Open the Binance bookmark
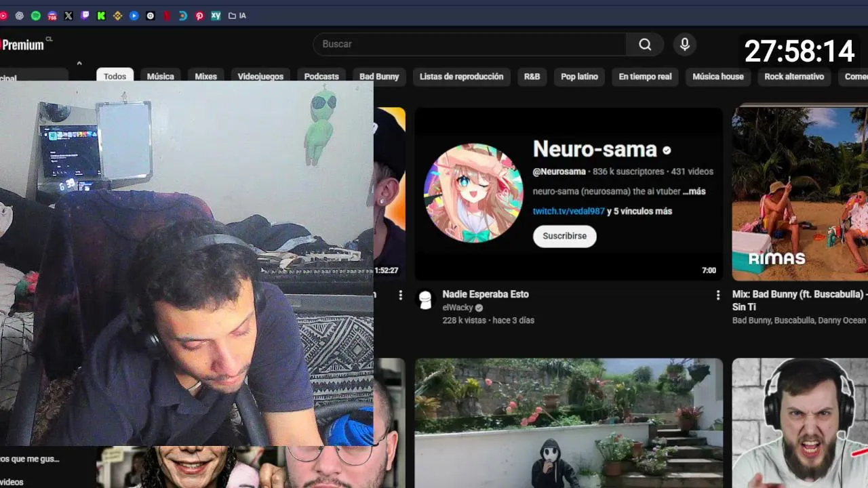 click(x=117, y=16)
